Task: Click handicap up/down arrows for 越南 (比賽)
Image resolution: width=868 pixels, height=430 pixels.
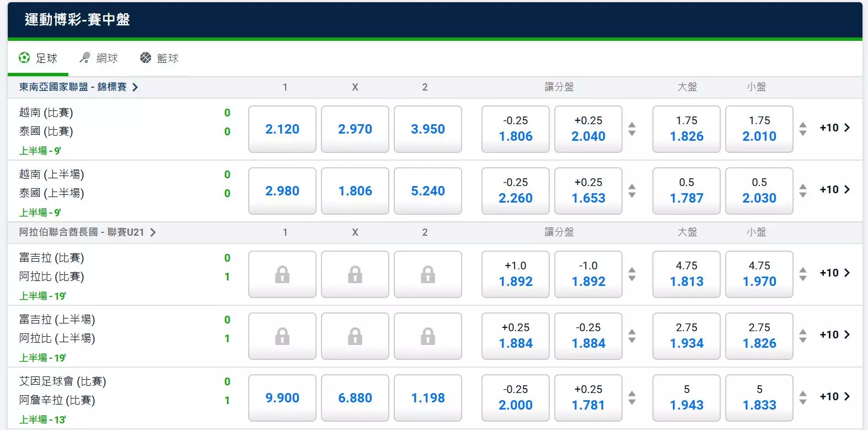Action: 632,129
